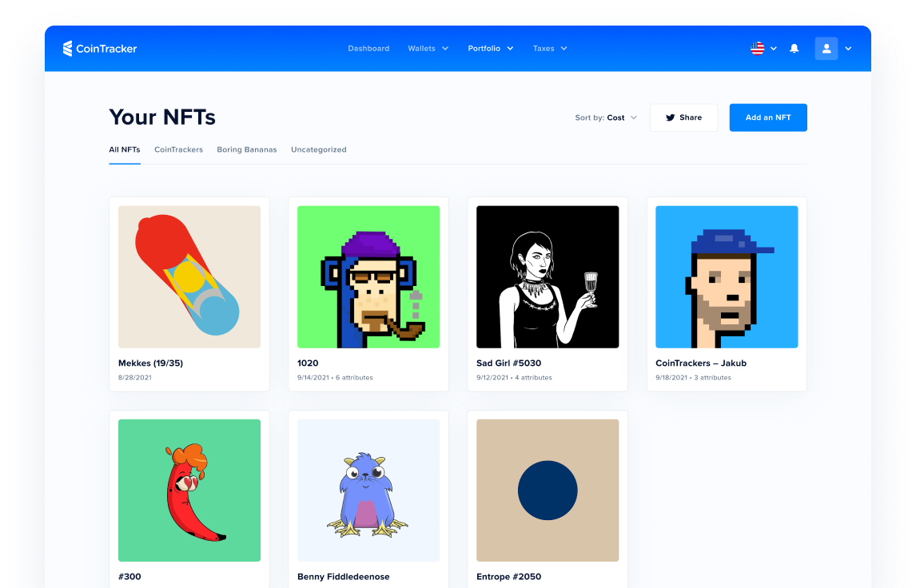Go to Dashboard
Viewport: 916px width, 588px height.
pyautogui.click(x=368, y=49)
